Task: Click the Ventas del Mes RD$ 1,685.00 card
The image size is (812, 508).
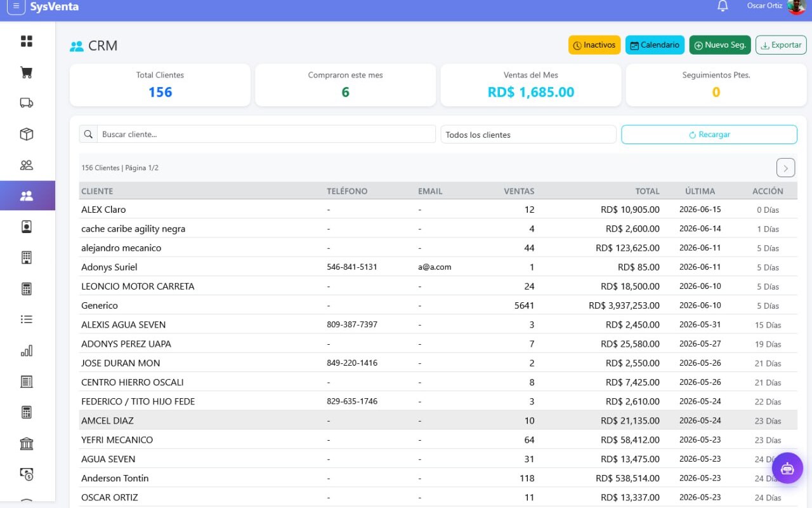Action: click(x=531, y=85)
